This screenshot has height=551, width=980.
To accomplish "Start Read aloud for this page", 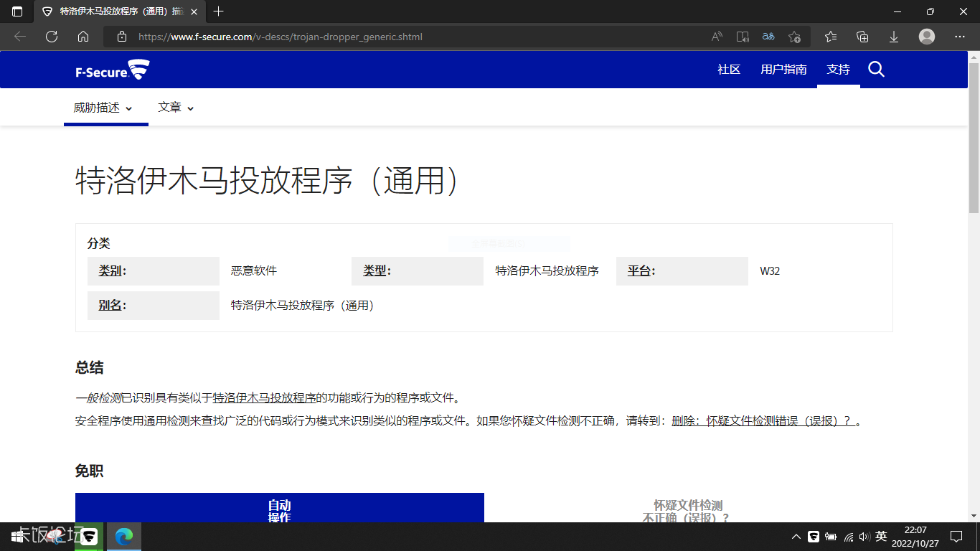I will (717, 37).
